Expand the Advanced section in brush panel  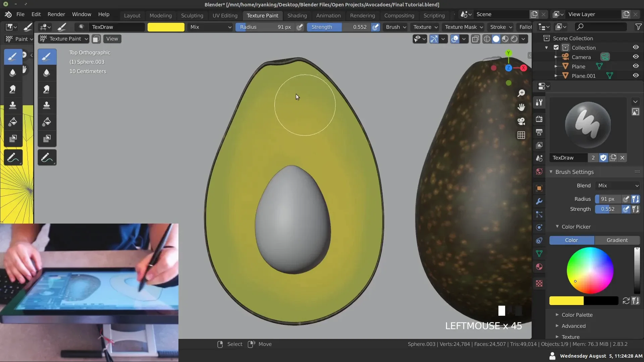coord(575,326)
